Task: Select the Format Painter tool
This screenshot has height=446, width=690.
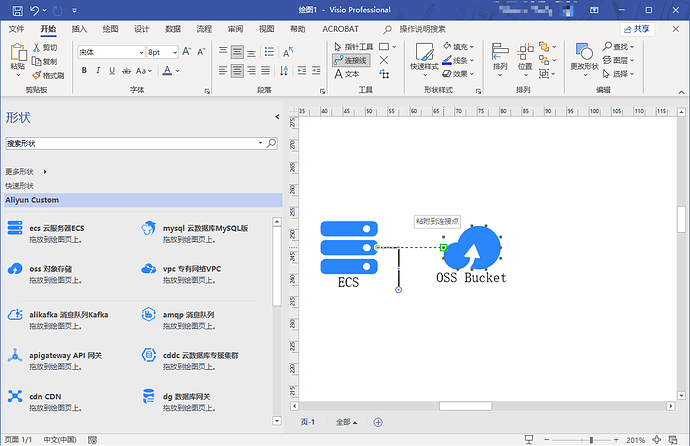Action: 48,76
